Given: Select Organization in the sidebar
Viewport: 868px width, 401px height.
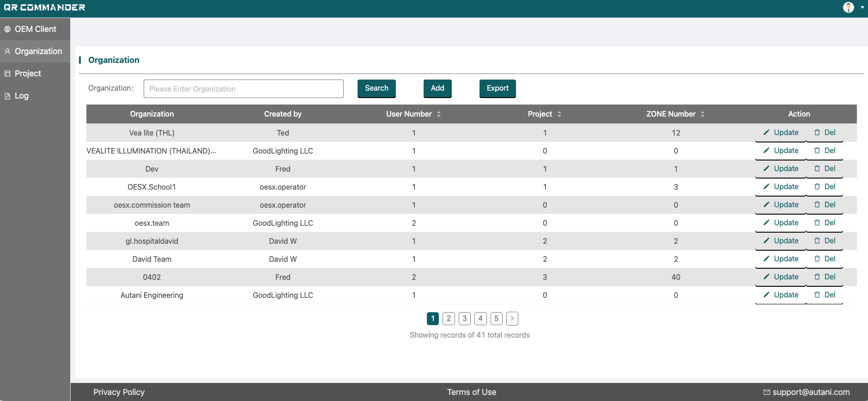Looking at the screenshot, I should (35, 51).
